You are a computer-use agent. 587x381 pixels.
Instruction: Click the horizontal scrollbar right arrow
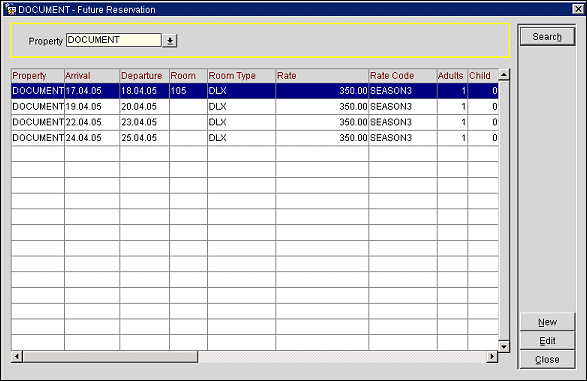tap(492, 357)
